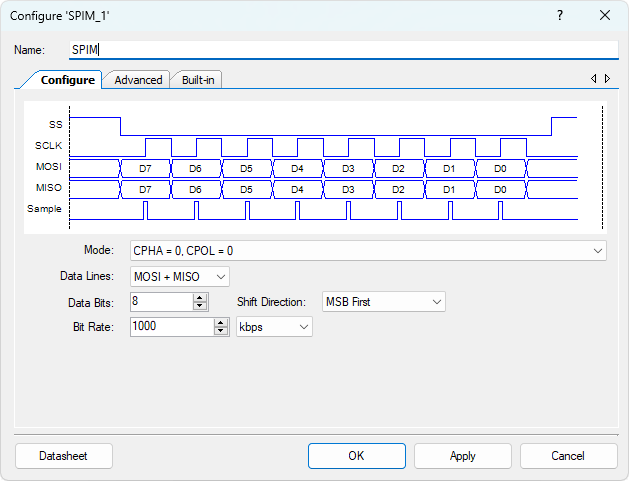Decrease Bit Rate with down arrow
The image size is (629, 481).
(220, 331)
